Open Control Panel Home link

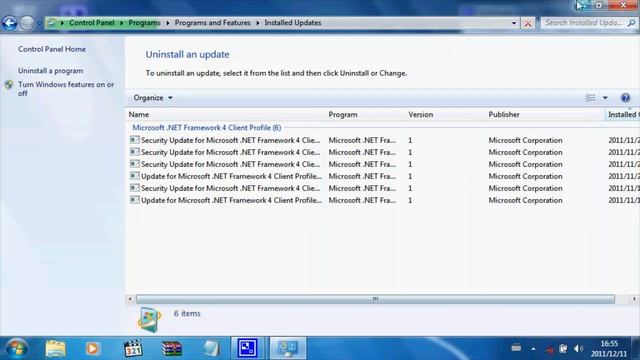tap(52, 49)
